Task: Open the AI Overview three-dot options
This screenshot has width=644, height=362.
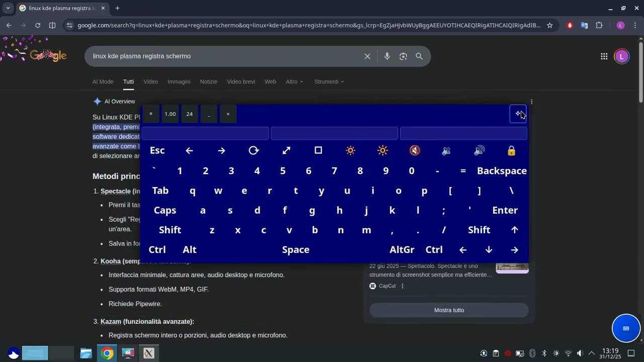Action: click(x=531, y=102)
